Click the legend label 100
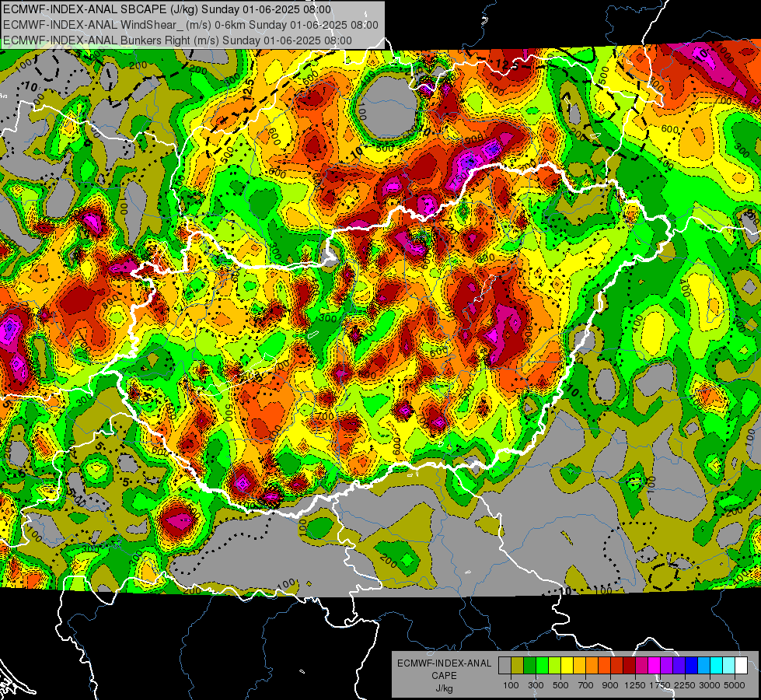The image size is (761, 700). coord(511,685)
